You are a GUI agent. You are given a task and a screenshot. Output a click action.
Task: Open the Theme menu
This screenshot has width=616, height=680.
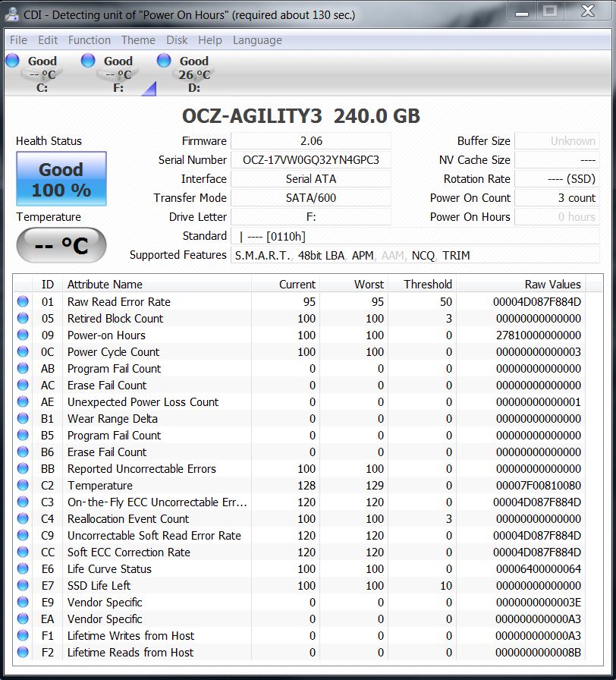click(x=138, y=40)
